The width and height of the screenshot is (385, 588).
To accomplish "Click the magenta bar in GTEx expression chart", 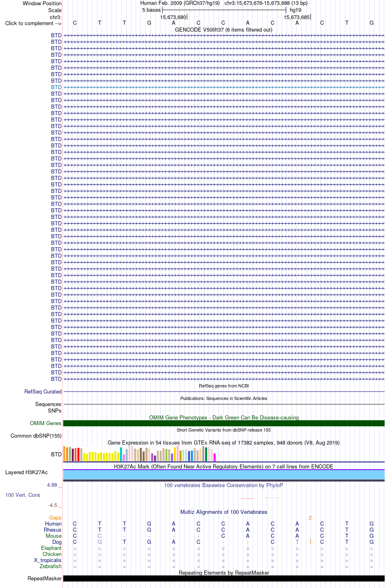I will [214, 457].
